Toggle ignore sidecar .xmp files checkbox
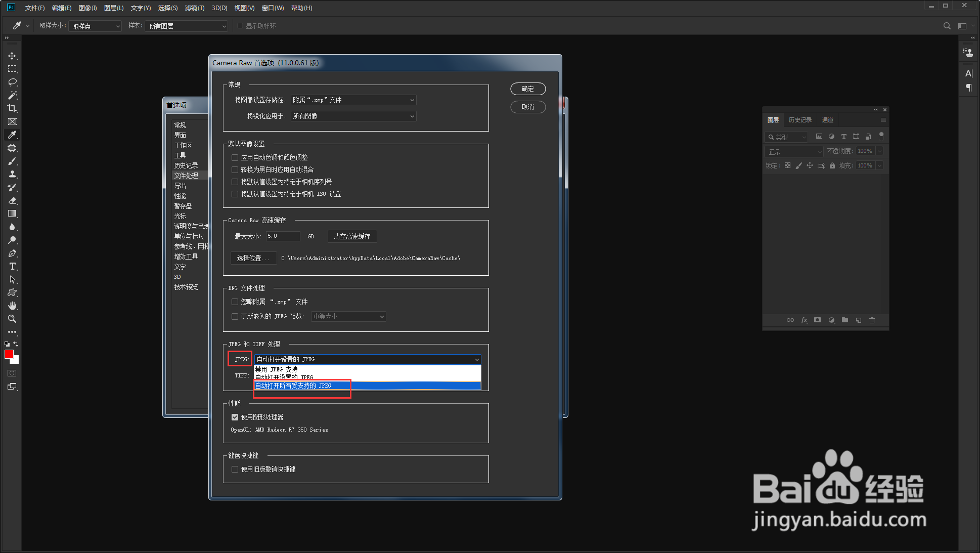980x553 pixels. (235, 302)
